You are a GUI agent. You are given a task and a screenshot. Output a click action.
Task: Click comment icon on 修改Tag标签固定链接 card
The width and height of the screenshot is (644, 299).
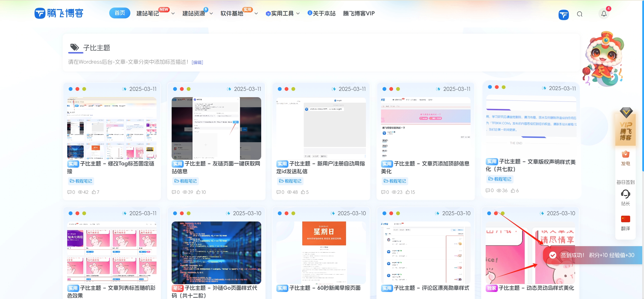coord(69,192)
